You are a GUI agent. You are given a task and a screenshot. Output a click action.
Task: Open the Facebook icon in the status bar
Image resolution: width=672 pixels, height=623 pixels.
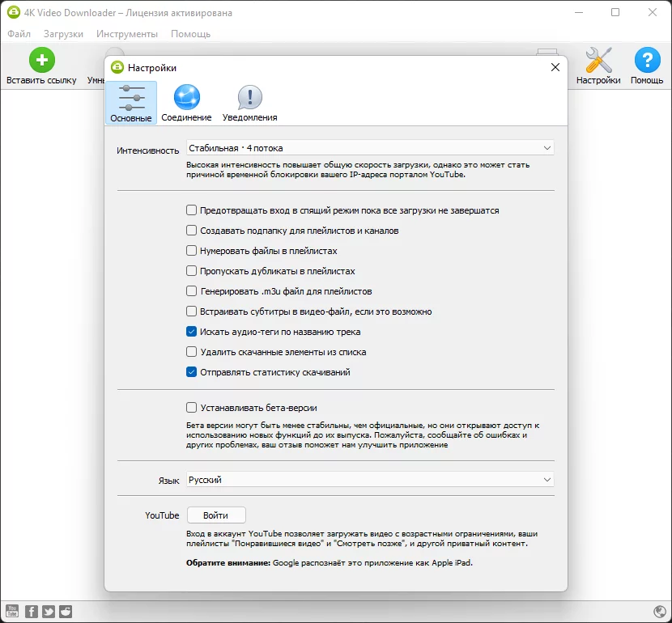(x=32, y=611)
